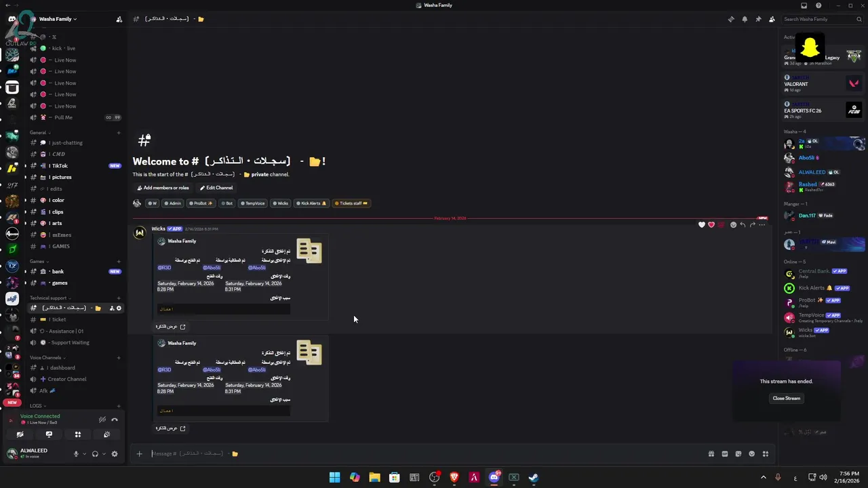Open the just-chatting channel
The height and width of the screenshot is (488, 868).
click(x=75, y=143)
